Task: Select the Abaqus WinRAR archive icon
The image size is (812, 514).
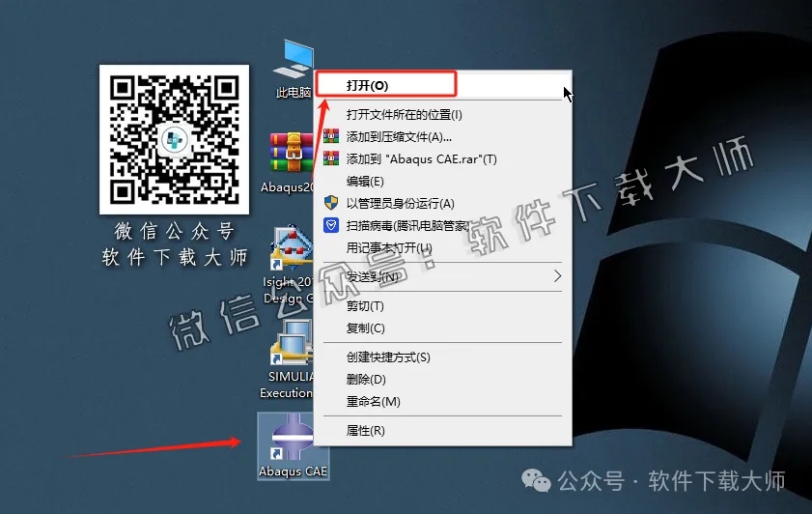Action: (x=291, y=153)
